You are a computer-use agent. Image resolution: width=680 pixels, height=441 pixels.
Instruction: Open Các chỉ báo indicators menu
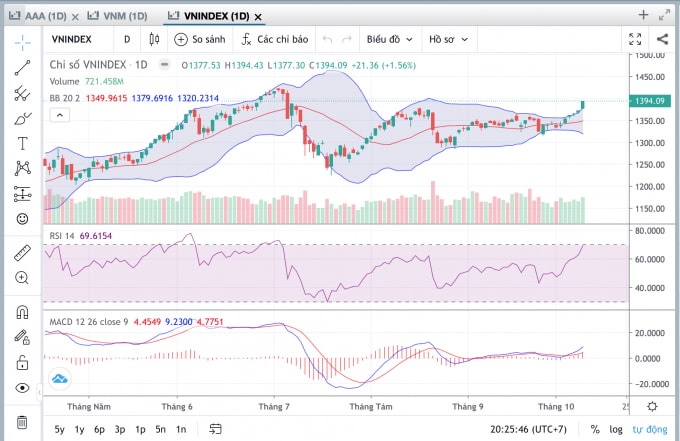[x=275, y=39]
